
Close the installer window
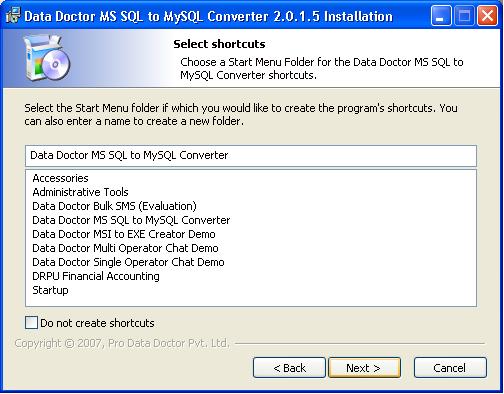coord(487,15)
